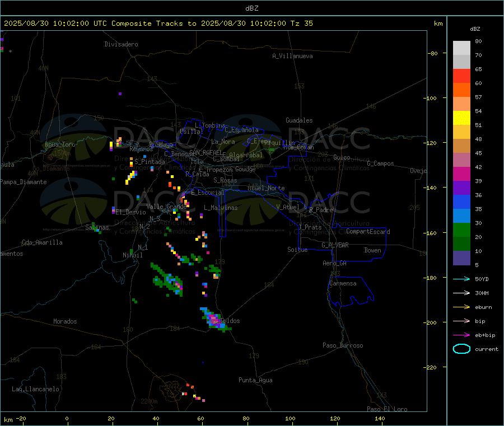Pick the purple swatch beside label 39

click(x=461, y=188)
